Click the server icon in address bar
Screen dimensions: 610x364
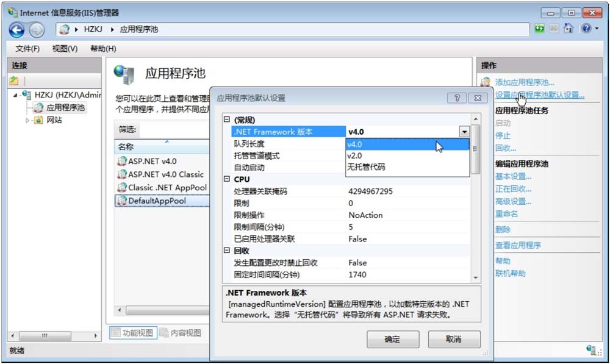pyautogui.click(x=65, y=29)
